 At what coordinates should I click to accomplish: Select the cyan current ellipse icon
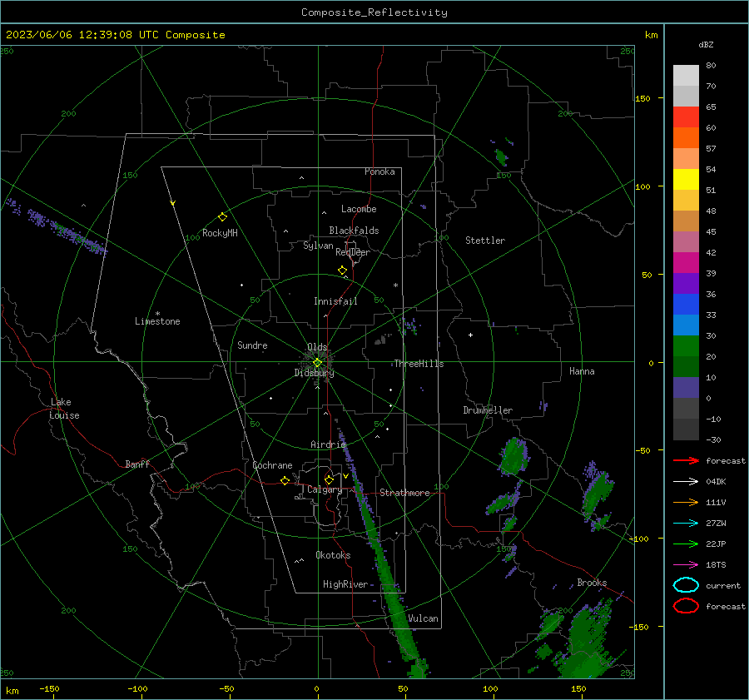click(686, 585)
